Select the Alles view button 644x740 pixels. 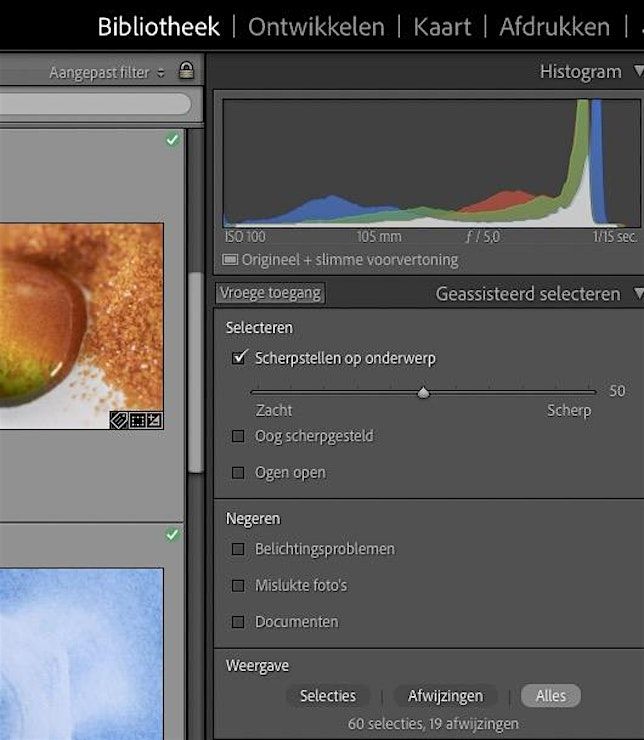551,696
